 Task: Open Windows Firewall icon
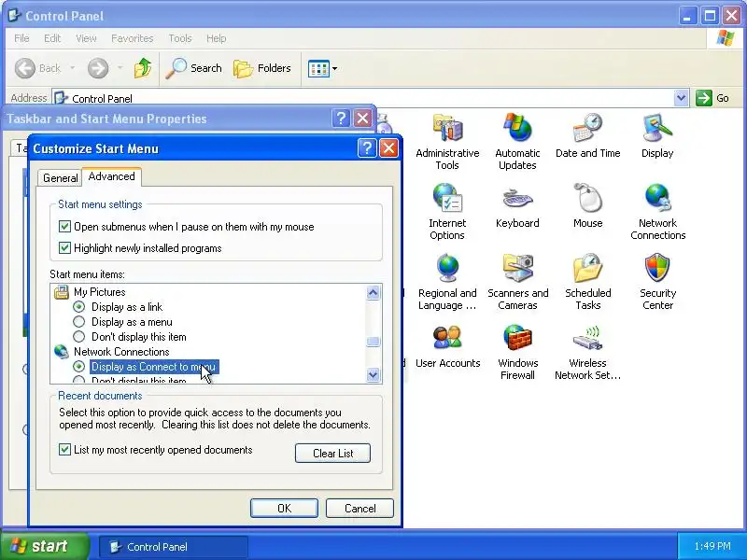point(517,338)
